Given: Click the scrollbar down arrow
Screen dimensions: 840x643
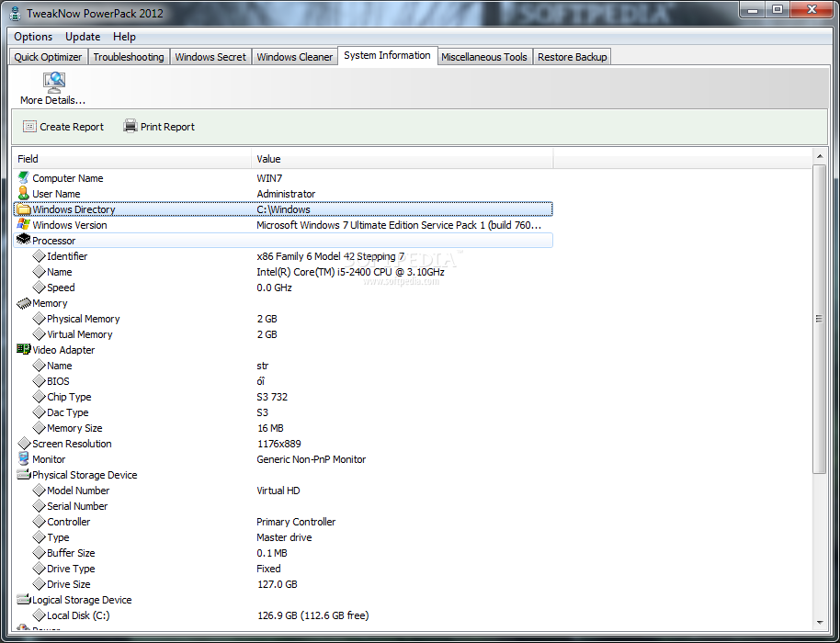Looking at the screenshot, I should pyautogui.click(x=819, y=623).
